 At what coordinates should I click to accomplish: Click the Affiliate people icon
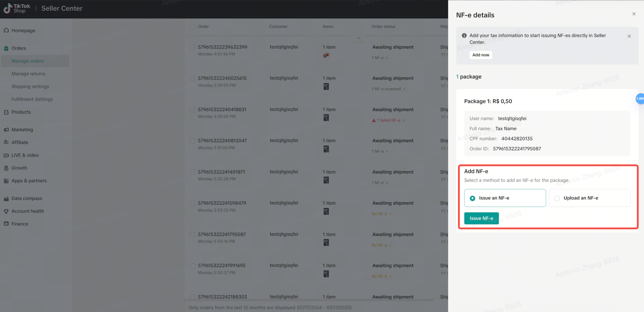coord(6,142)
